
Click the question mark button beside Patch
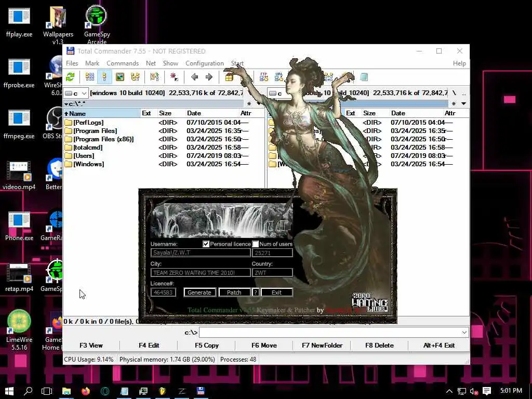256,292
